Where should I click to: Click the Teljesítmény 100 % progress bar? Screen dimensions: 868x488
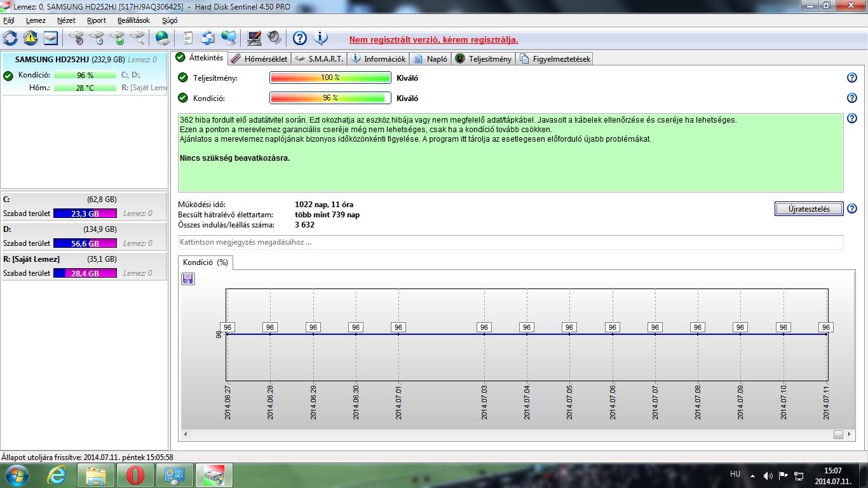pos(330,78)
